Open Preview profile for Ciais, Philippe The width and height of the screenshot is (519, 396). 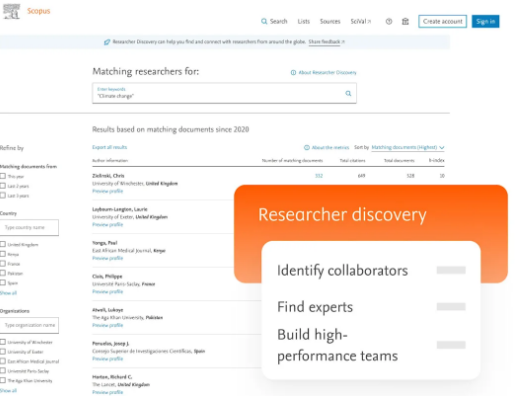click(107, 292)
